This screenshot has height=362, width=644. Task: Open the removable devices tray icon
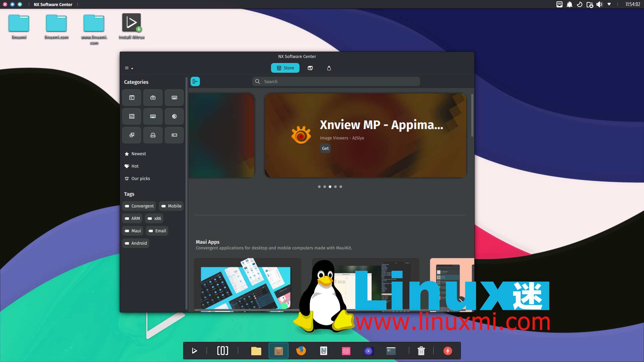point(590,4)
